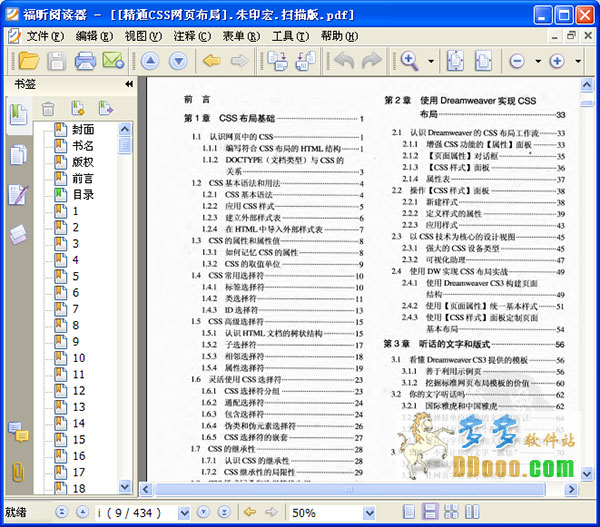Viewport: 600px width, 527px height.
Task: Open the 编辑 menu
Action: tap(94, 36)
